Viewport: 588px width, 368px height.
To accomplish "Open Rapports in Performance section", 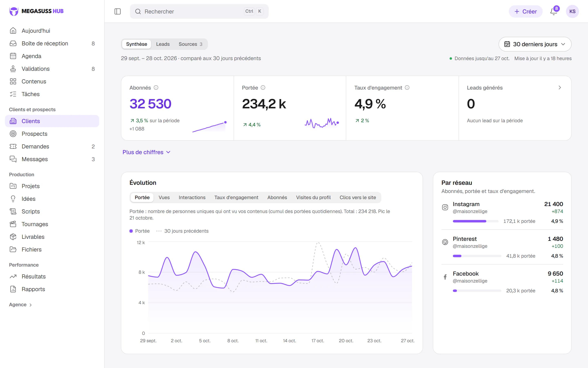I will coord(52,289).
